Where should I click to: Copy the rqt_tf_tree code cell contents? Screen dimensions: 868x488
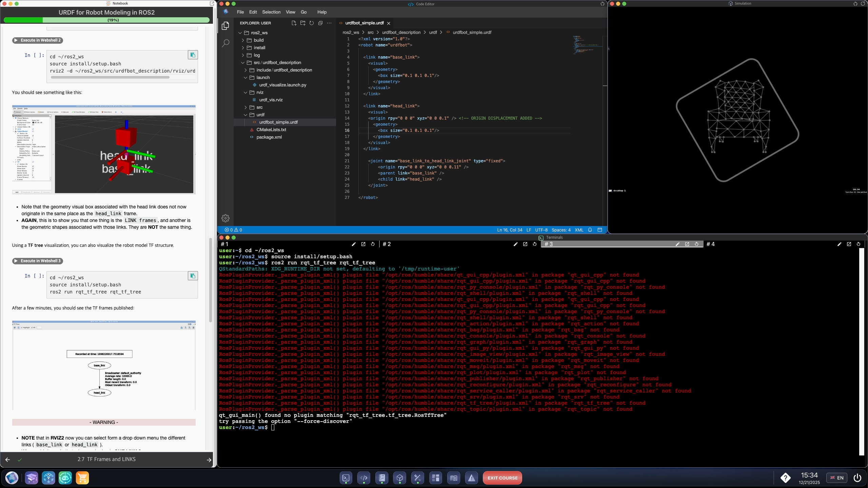point(193,276)
